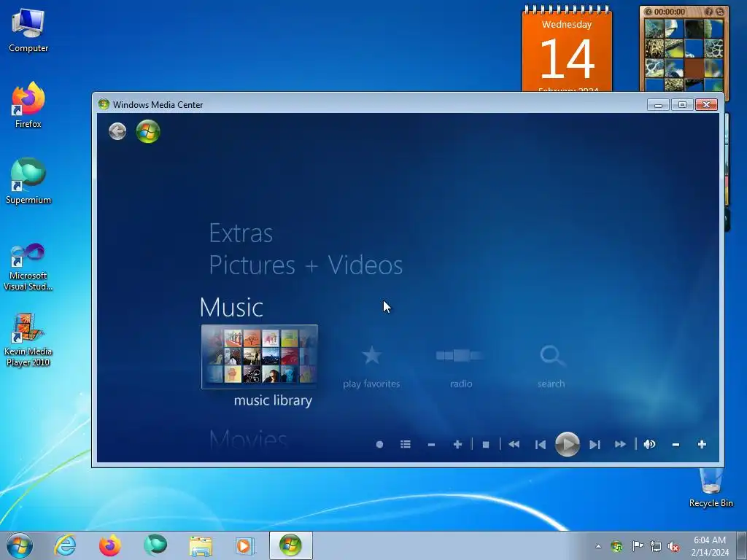
Task: Open Microsoft Visual Studio desktop shortcut
Action: click(28, 267)
